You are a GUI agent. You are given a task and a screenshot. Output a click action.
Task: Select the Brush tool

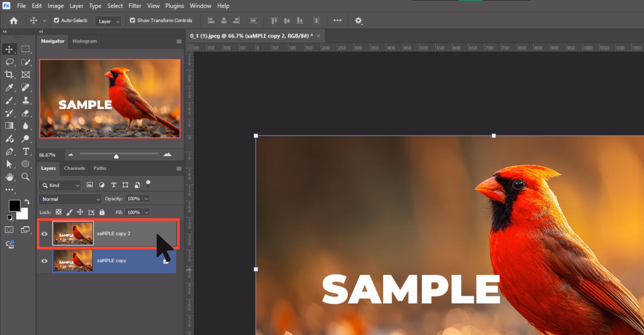coord(9,100)
